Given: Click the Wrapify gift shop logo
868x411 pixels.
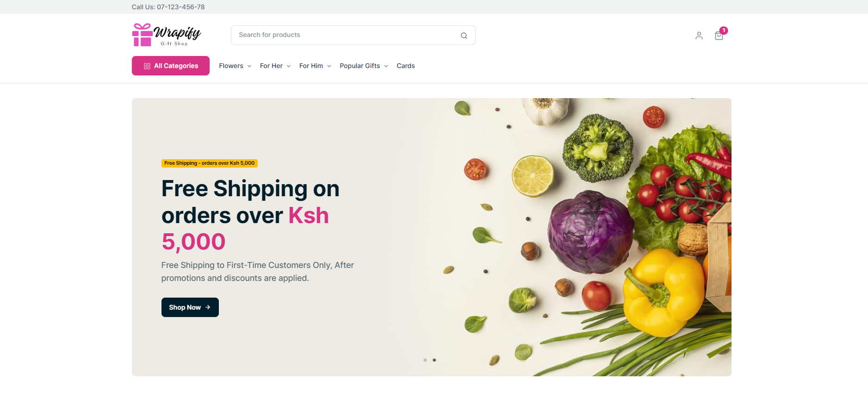Looking at the screenshot, I should tap(167, 35).
